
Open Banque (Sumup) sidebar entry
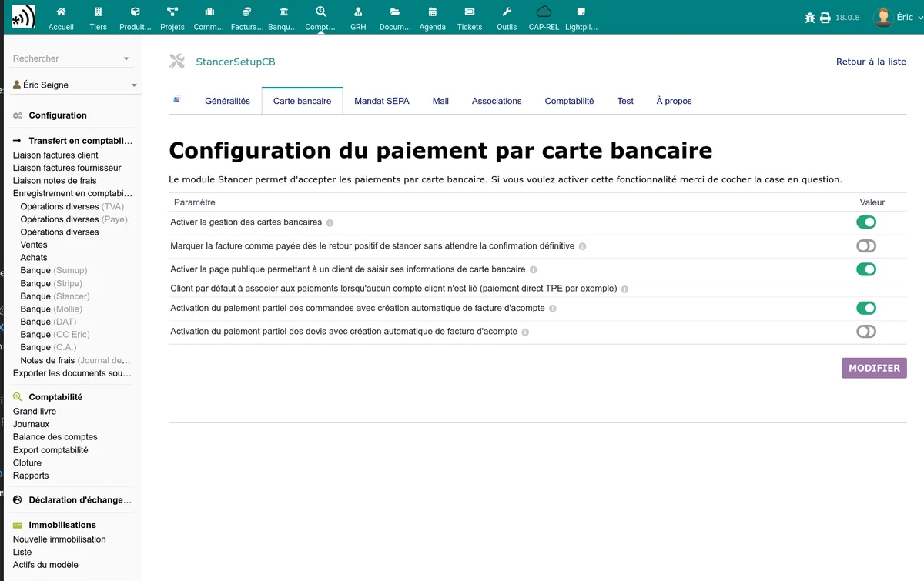point(54,270)
